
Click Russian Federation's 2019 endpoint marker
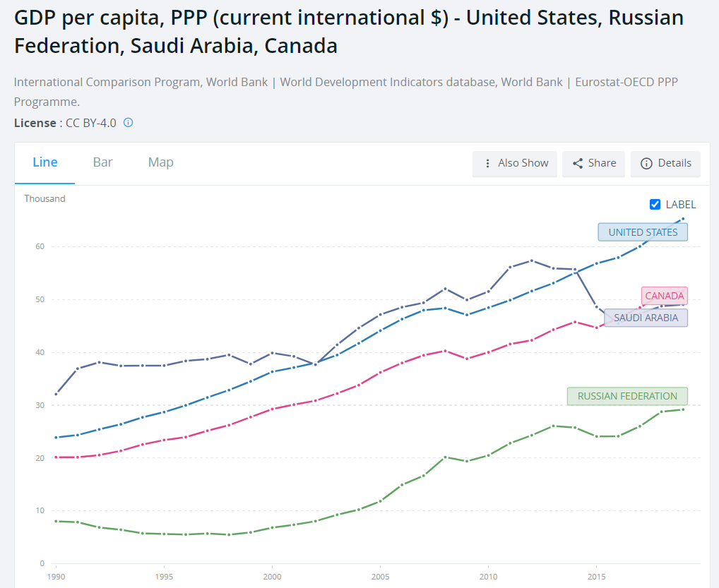(683, 409)
